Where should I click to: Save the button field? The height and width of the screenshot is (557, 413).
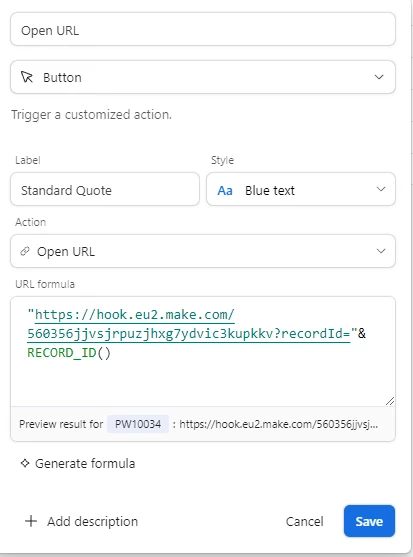click(369, 521)
